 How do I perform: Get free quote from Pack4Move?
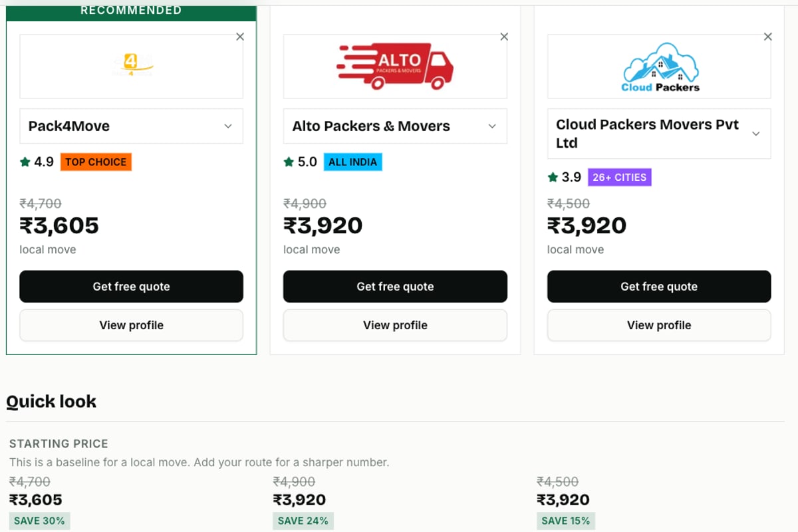132,287
